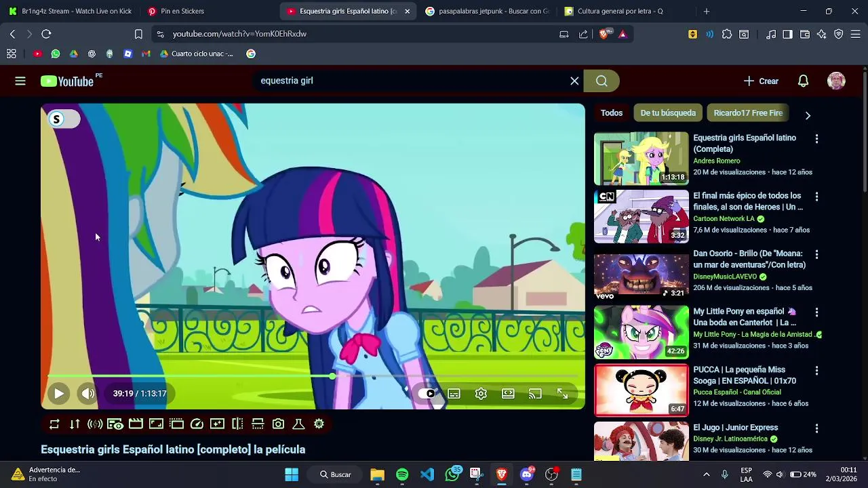
Task: Open Discord from the taskbar
Action: (527, 474)
